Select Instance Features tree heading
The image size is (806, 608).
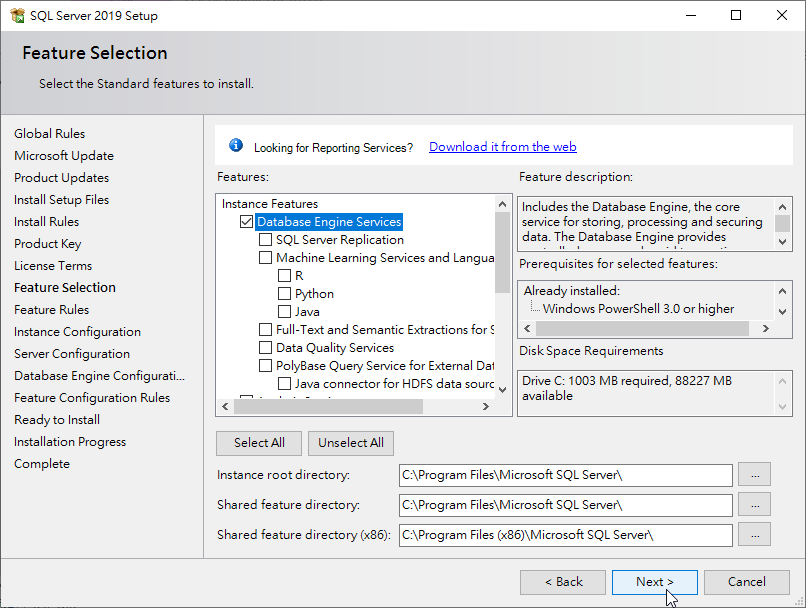tap(270, 204)
